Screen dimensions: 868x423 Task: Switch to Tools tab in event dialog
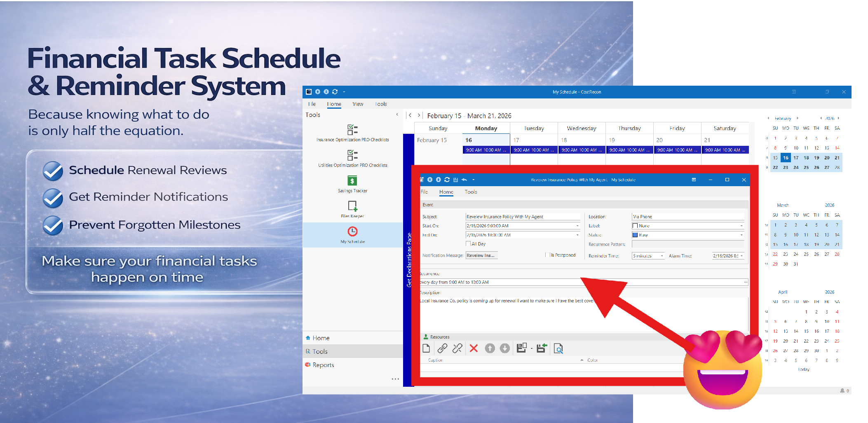click(x=471, y=192)
